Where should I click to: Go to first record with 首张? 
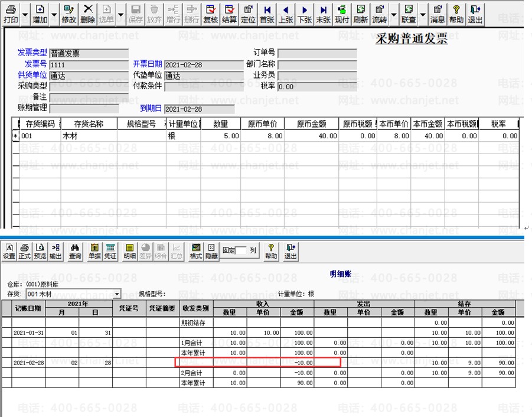(x=267, y=15)
